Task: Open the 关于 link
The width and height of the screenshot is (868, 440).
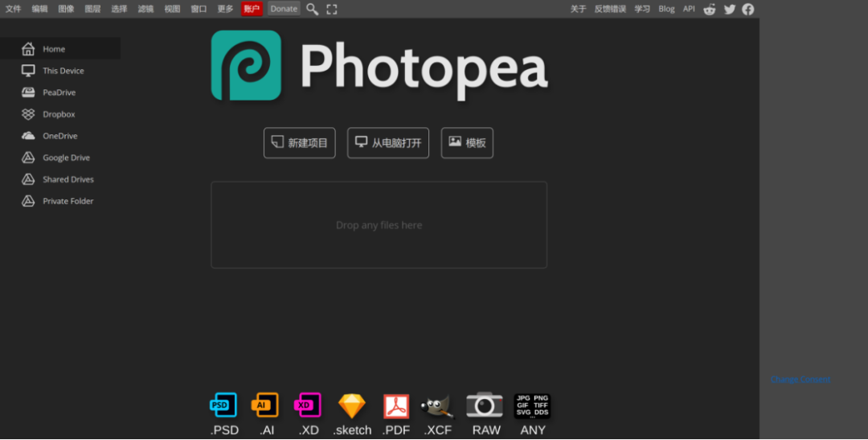Action: 579,9
